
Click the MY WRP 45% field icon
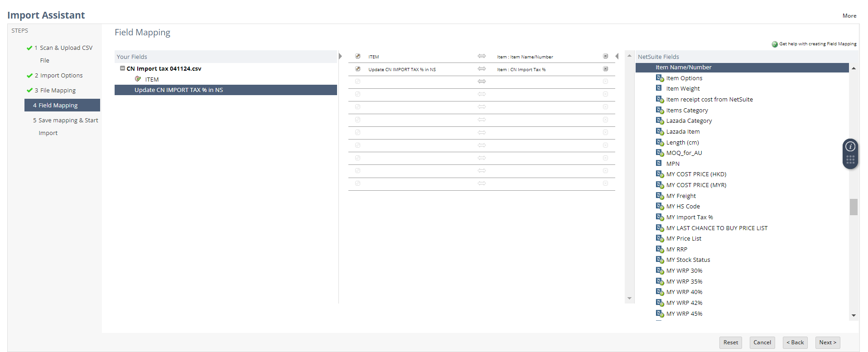[x=660, y=313]
